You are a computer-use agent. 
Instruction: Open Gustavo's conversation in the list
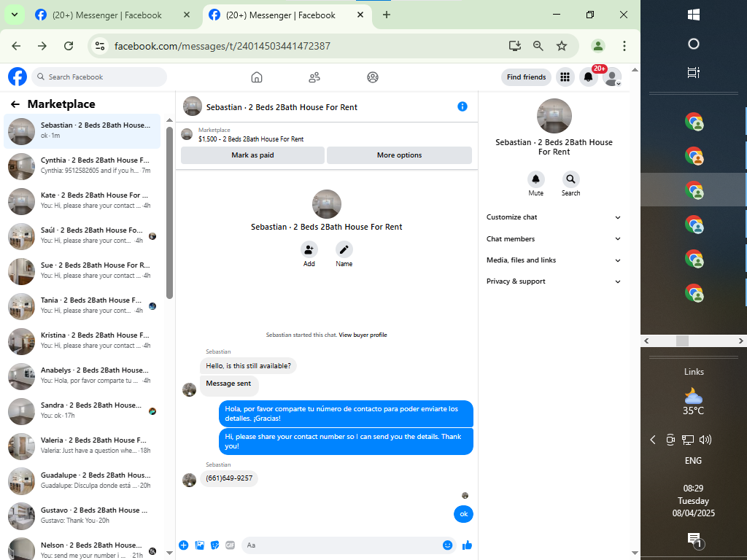[x=83, y=516]
